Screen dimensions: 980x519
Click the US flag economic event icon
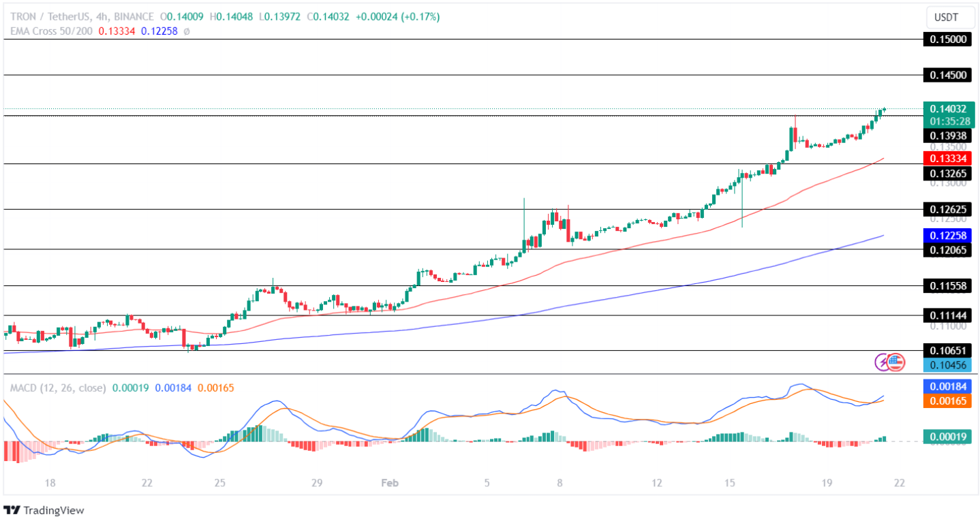[896, 363]
